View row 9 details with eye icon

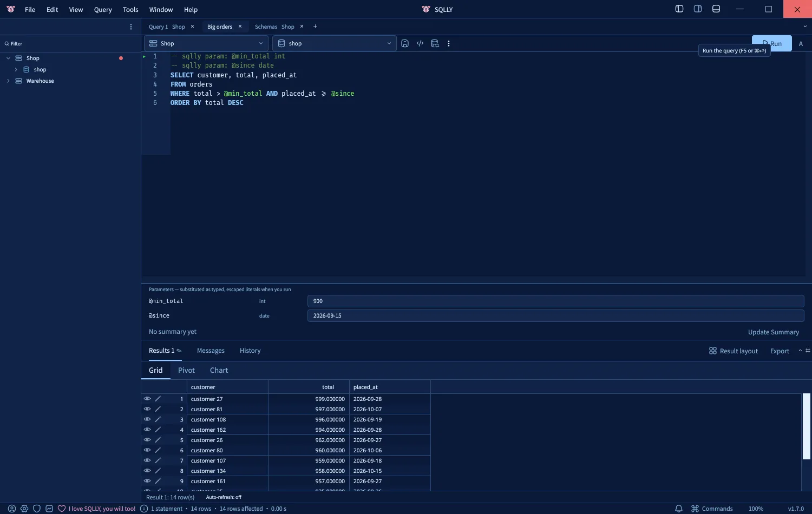(147, 481)
